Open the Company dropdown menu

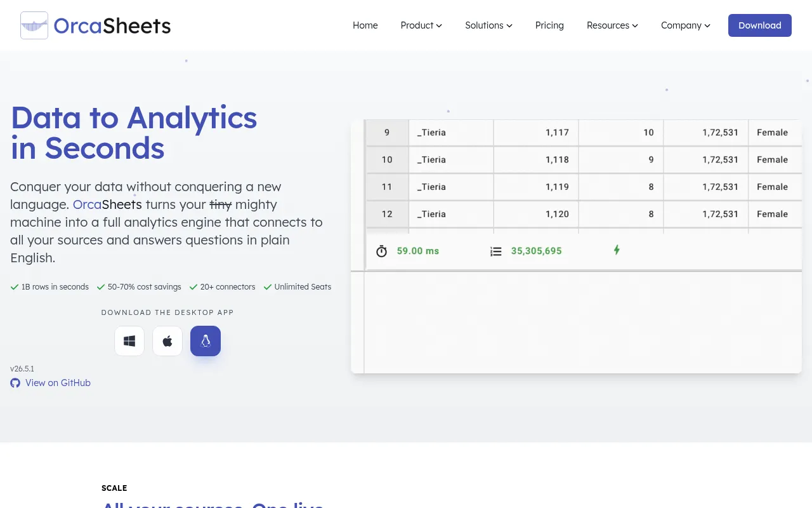(x=686, y=25)
